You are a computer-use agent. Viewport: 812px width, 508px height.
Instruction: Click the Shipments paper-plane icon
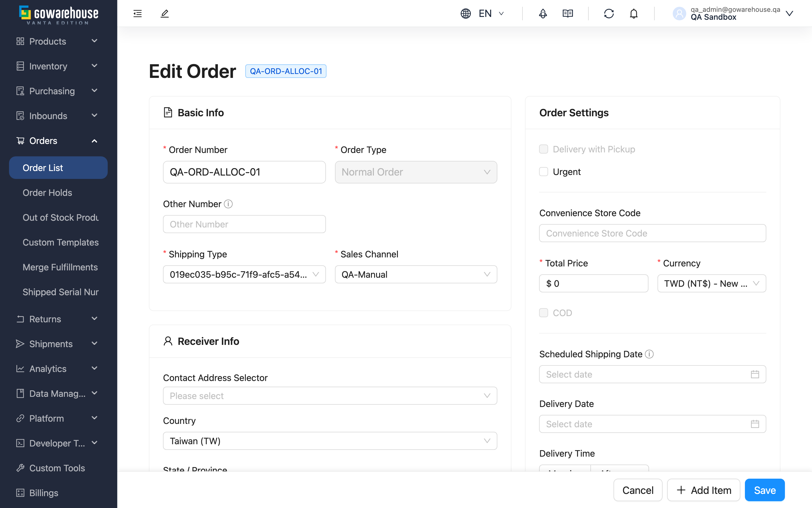coord(20,344)
